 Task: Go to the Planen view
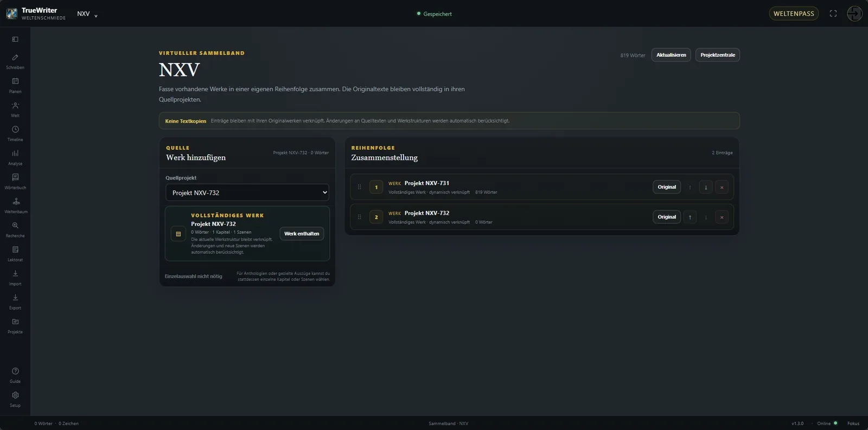(x=15, y=85)
